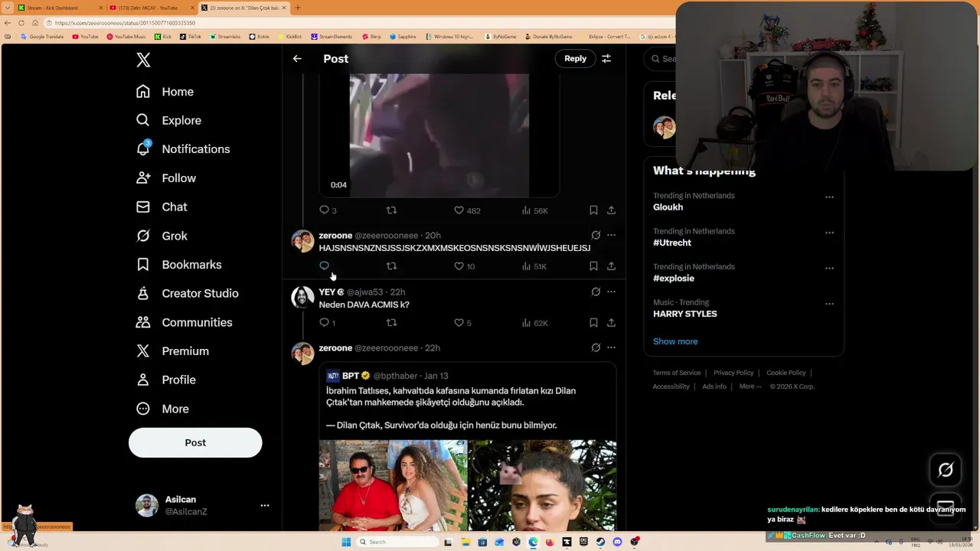Repost the Neden DAVA ACMIS post
980x551 pixels.
pos(391,322)
